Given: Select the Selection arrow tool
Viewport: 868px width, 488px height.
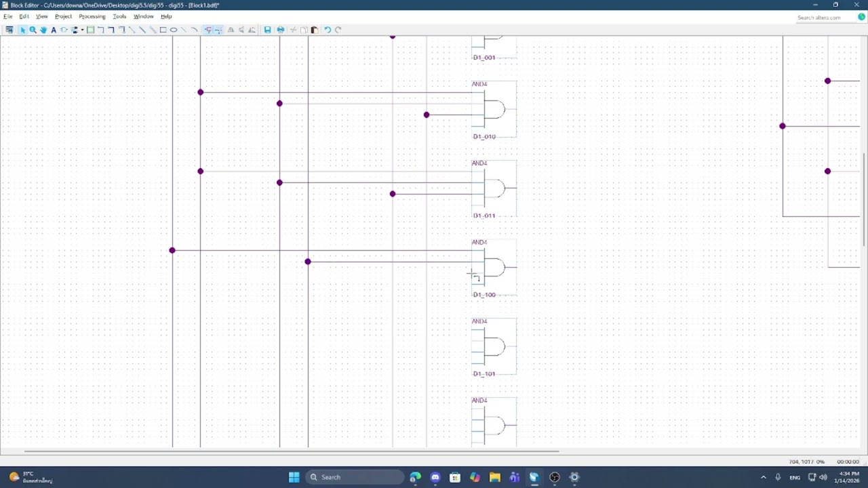Looking at the screenshot, I should coord(22,30).
